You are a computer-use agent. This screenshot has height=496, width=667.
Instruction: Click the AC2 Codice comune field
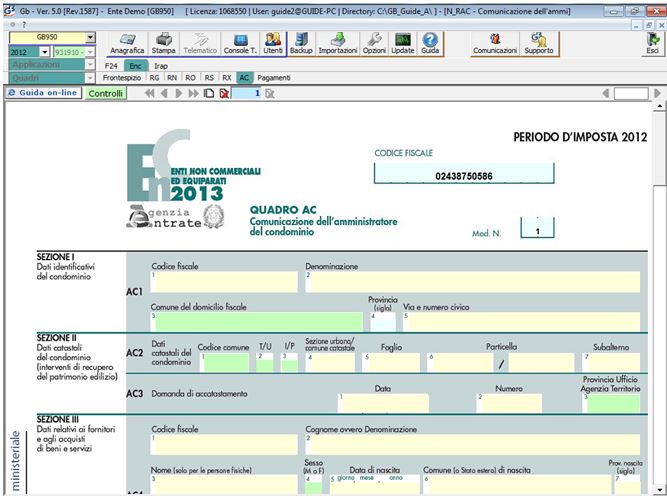pyautogui.click(x=225, y=362)
